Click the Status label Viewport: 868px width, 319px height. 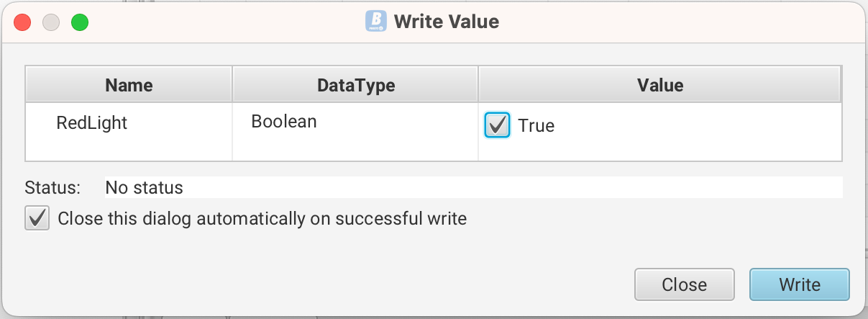pyautogui.click(x=52, y=188)
